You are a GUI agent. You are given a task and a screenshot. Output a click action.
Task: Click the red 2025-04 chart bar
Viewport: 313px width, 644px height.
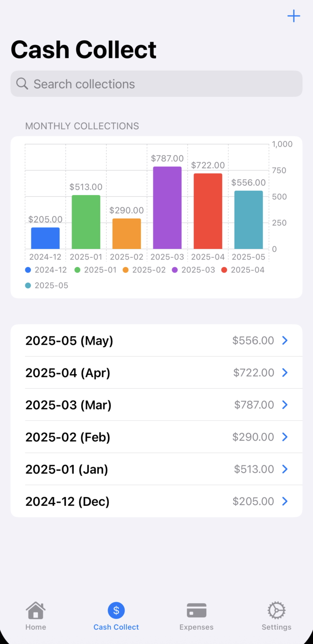click(x=208, y=211)
